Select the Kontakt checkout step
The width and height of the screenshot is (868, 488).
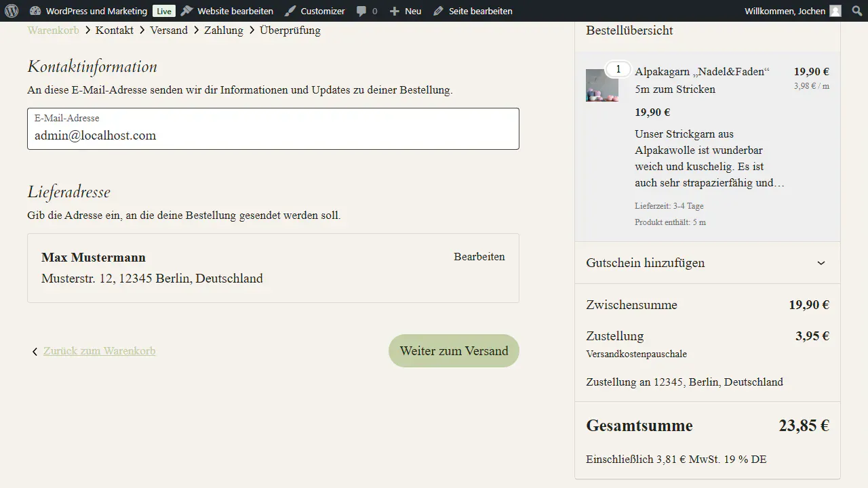(x=115, y=30)
